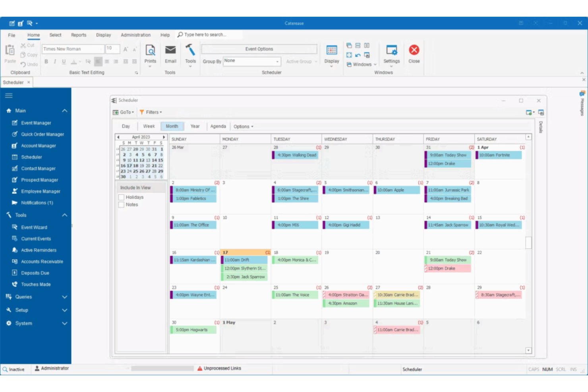Image resolution: width=588 pixels, height=392 pixels.
Task: Select the 4:30pm Walking Dead event
Action: point(295,155)
